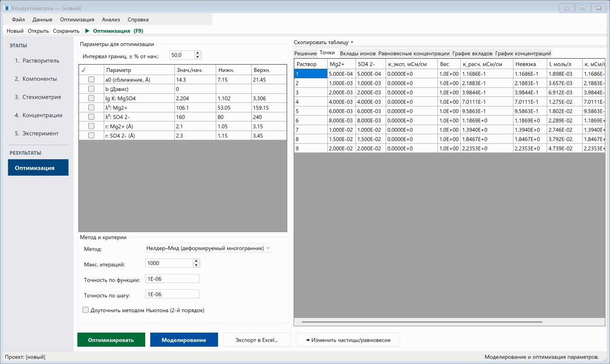Enable the a0 (сближение, Å) parameter checkbox

coord(91,80)
